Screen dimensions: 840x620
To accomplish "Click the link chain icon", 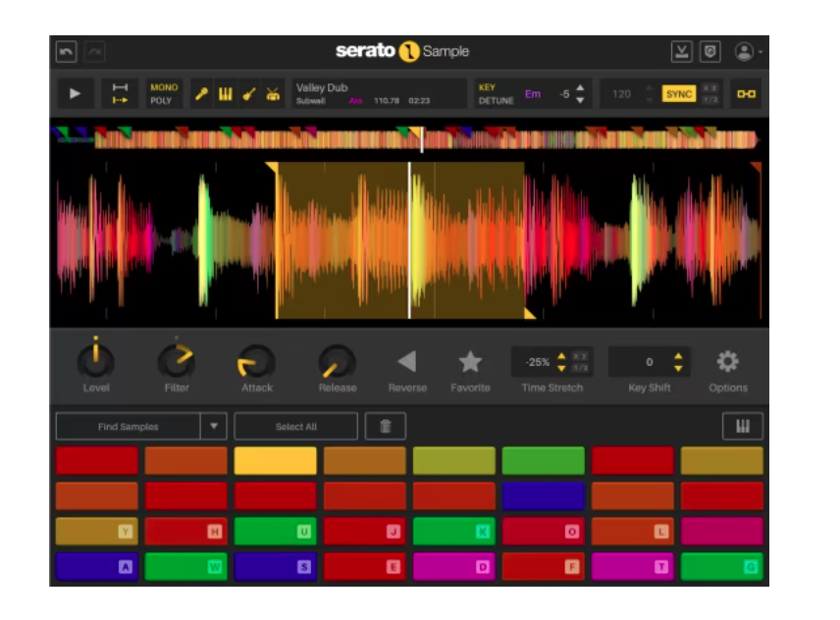I will pos(746,94).
